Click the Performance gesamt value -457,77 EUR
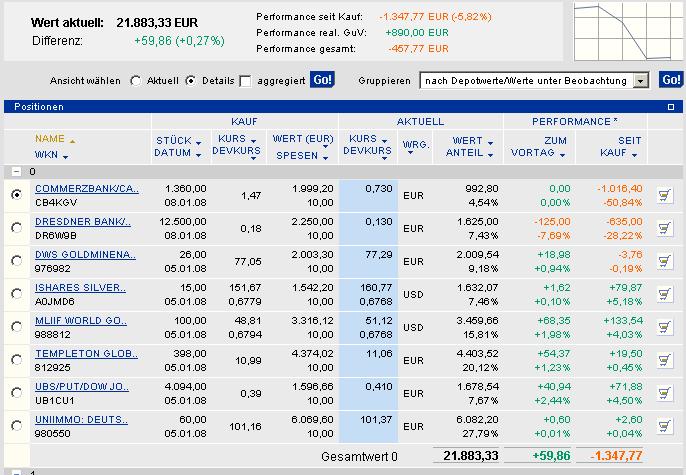This screenshot has height=475, width=686. (418, 49)
